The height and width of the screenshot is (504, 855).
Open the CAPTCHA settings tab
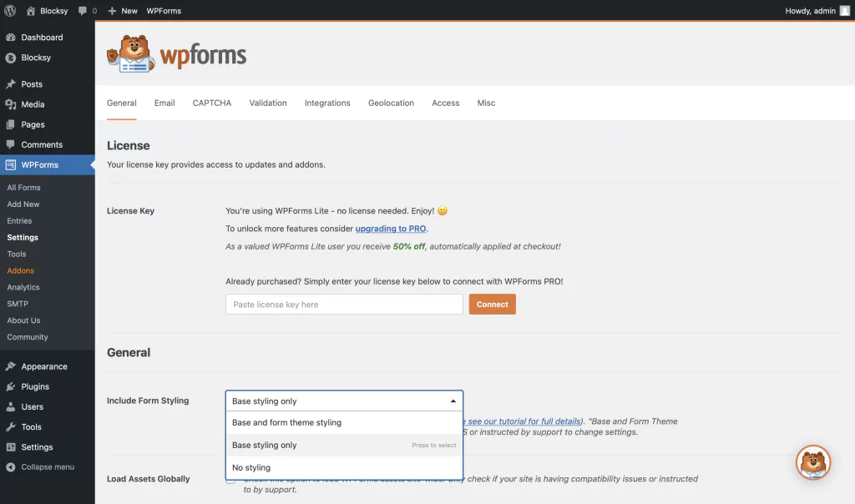point(212,103)
